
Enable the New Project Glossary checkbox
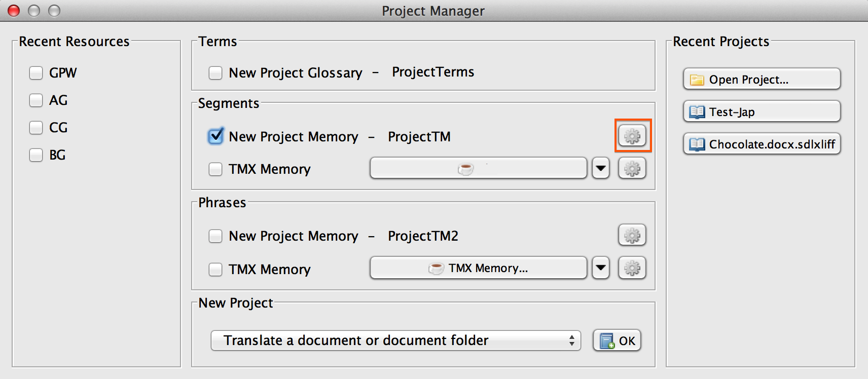tap(215, 73)
